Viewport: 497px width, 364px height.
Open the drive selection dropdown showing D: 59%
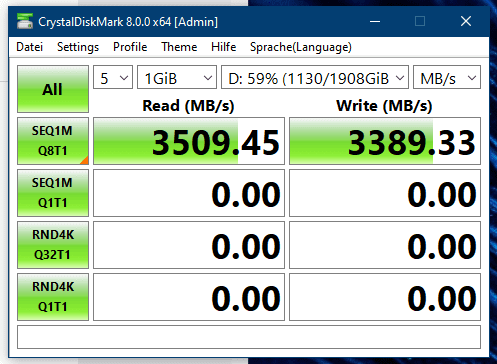click(x=315, y=77)
